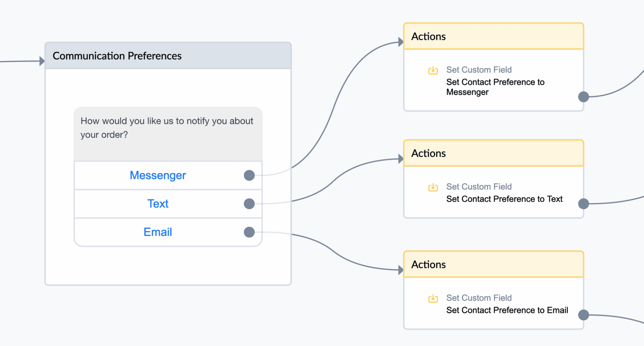
Task: Select the Email button output connector dot
Action: (249, 232)
